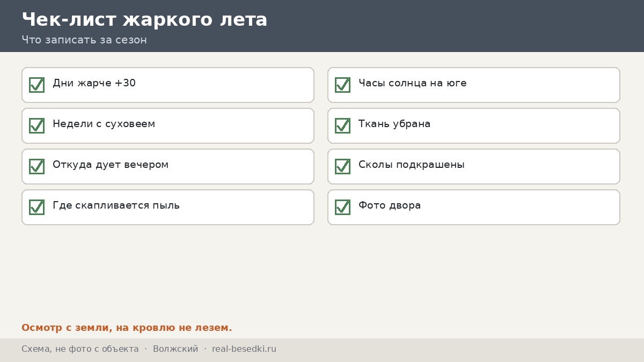Viewport: 644px width, 362px height.
Task: Toggle the "Сколы подкрашены" checkbox
Action: click(342, 166)
